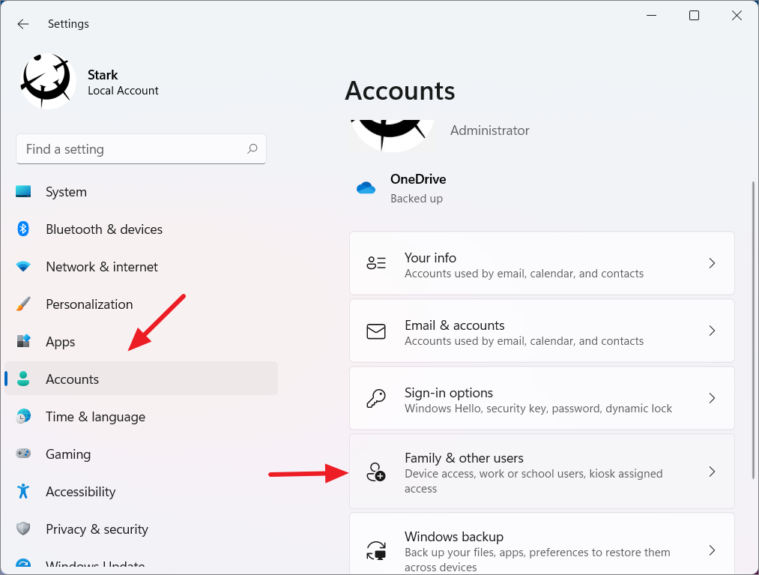
Task: Click the Personalization paintbrush icon
Action: tap(23, 304)
